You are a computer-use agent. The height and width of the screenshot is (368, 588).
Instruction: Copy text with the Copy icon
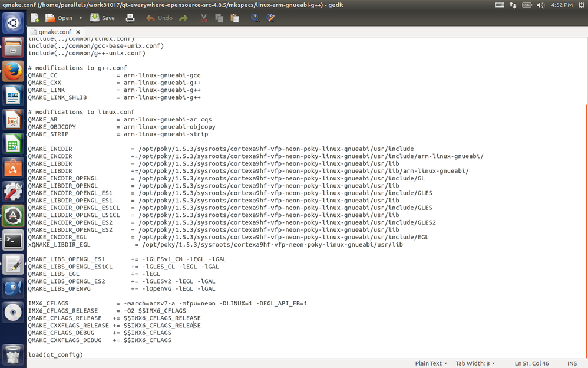tap(219, 18)
